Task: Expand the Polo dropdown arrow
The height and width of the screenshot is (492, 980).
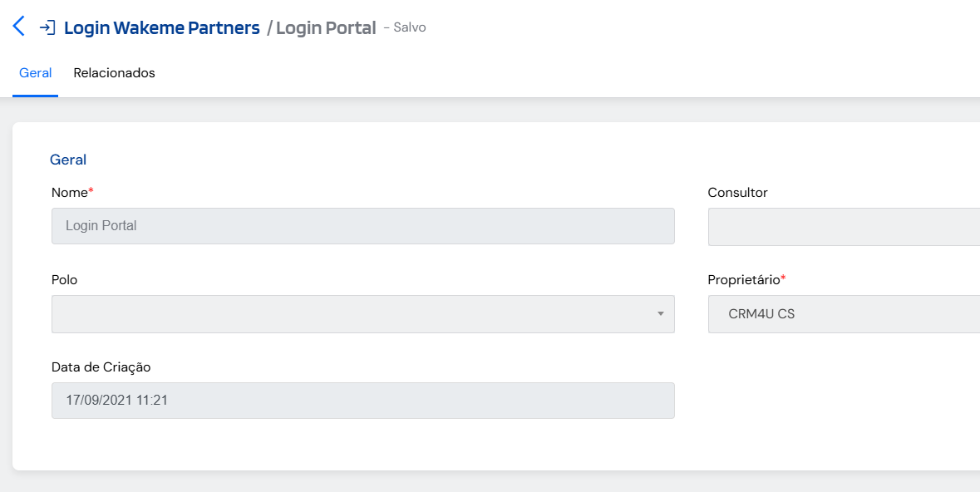Action: 661,314
